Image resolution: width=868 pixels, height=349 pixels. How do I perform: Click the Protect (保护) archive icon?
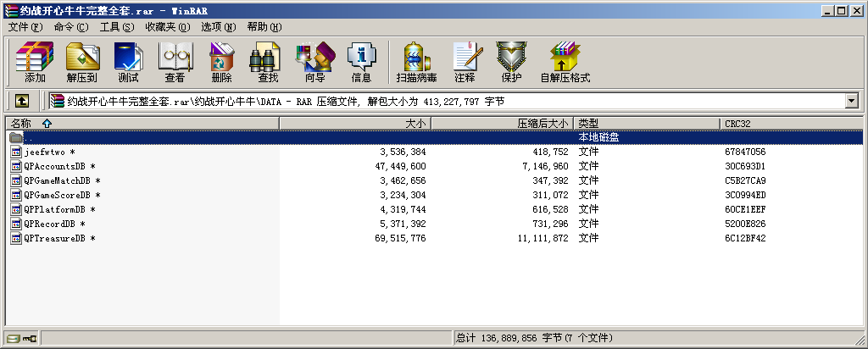click(x=511, y=61)
